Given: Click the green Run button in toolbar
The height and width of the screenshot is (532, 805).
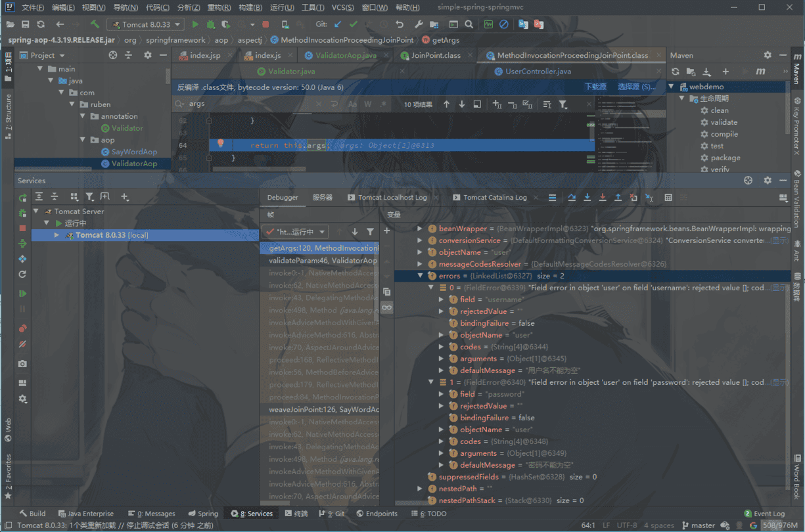Looking at the screenshot, I should pyautogui.click(x=195, y=24).
